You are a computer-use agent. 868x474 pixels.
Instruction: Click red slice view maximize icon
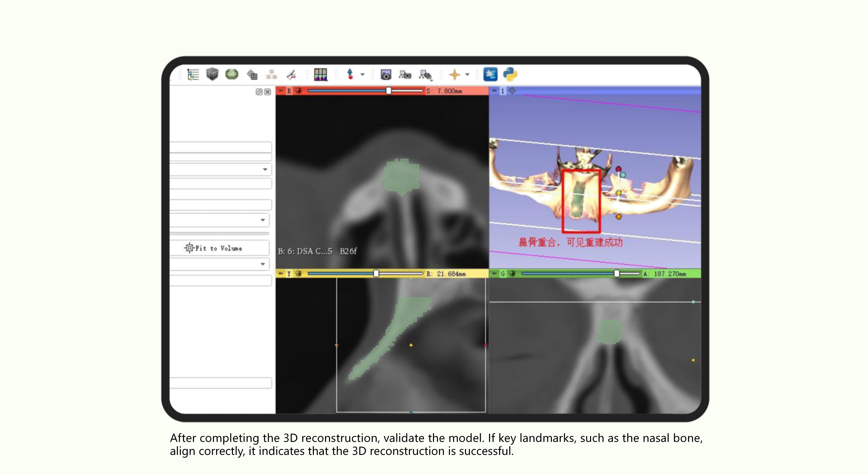coord(298,91)
